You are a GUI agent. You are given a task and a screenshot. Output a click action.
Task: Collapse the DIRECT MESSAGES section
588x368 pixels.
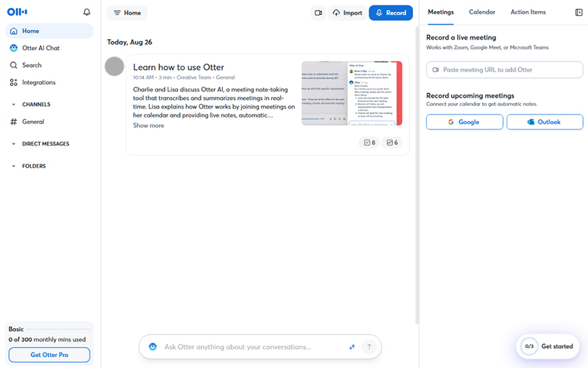[x=14, y=144]
